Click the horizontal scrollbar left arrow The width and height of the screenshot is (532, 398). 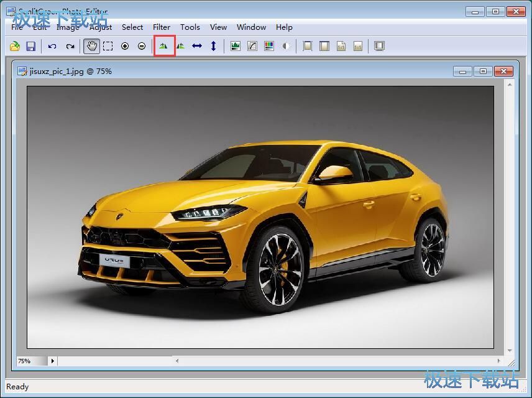177,361
